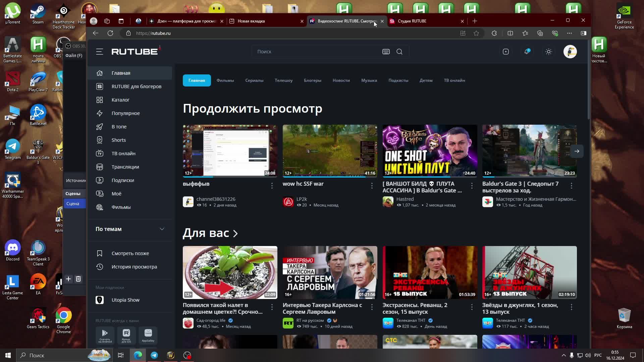Select the Shorts section in the sidebar
This screenshot has height=362, width=644.
click(x=119, y=140)
